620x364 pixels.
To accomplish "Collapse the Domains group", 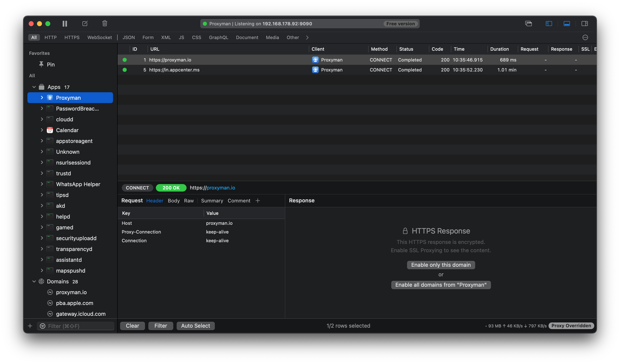I will point(34,281).
